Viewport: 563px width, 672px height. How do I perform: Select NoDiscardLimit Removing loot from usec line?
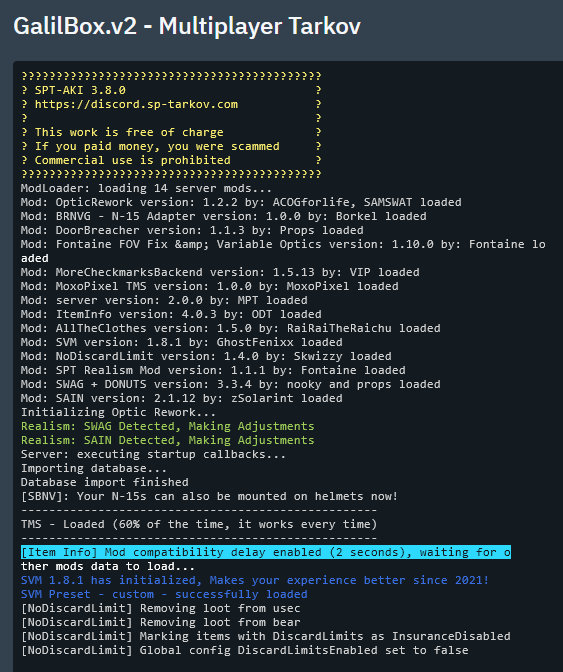161,608
